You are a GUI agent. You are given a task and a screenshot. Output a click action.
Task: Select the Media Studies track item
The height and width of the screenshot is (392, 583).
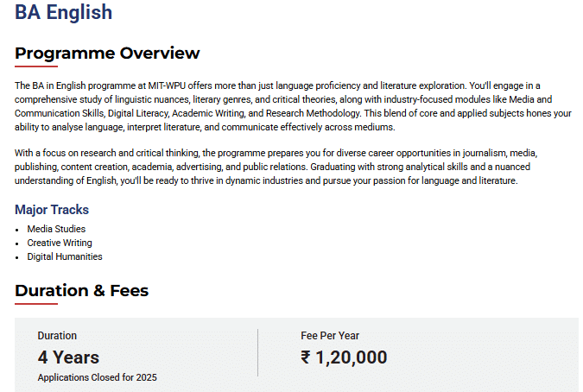pos(56,229)
